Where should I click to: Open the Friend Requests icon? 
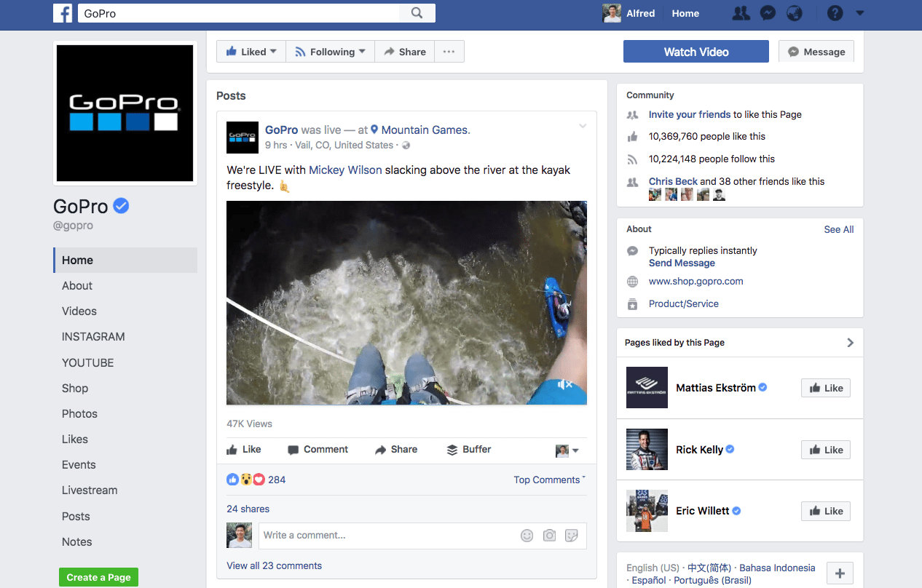click(x=741, y=13)
